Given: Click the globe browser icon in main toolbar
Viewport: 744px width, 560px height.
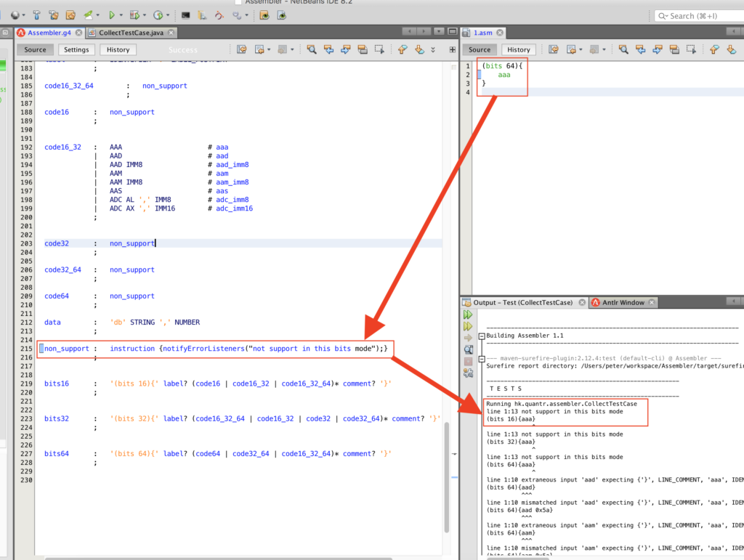Looking at the screenshot, I should (x=15, y=16).
